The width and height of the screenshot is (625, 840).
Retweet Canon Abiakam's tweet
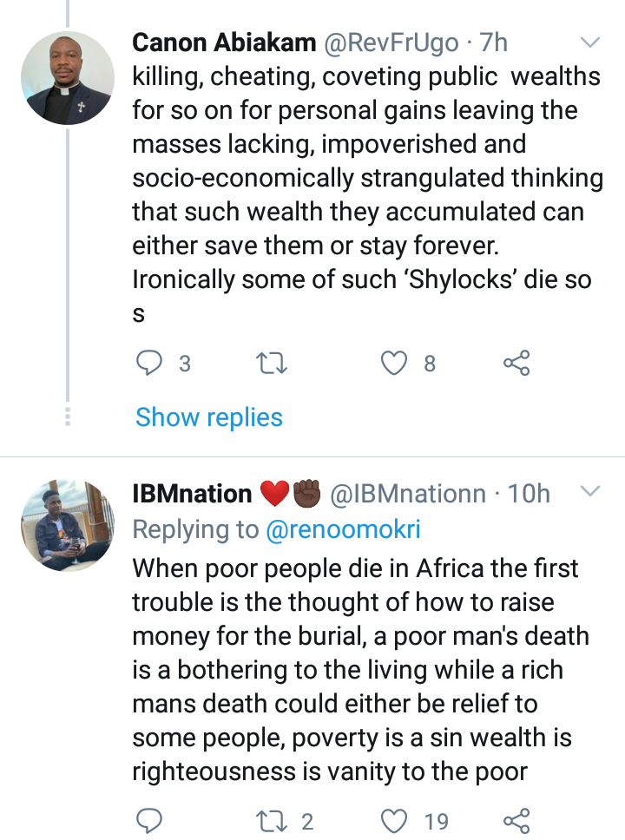273,364
